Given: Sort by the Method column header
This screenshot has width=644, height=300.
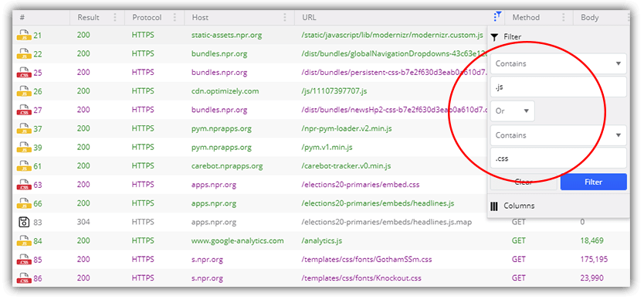Looking at the screenshot, I should (x=526, y=17).
